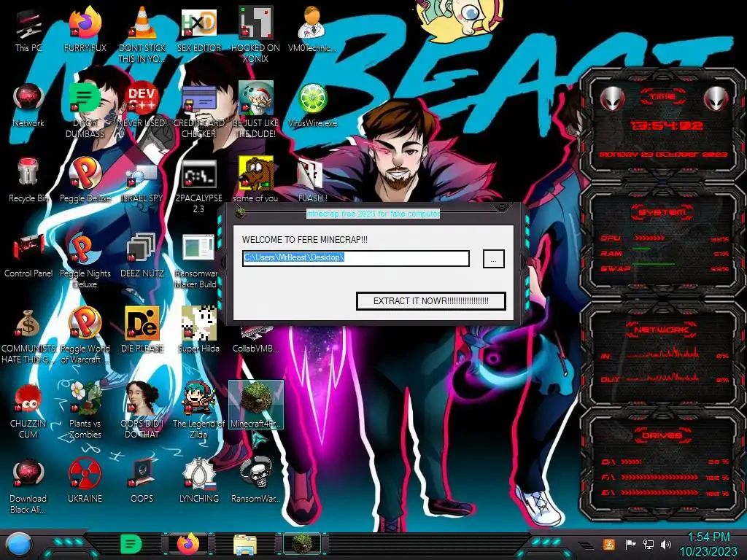
Task: Switch to green chat app in taskbar
Action: pyautogui.click(x=131, y=544)
